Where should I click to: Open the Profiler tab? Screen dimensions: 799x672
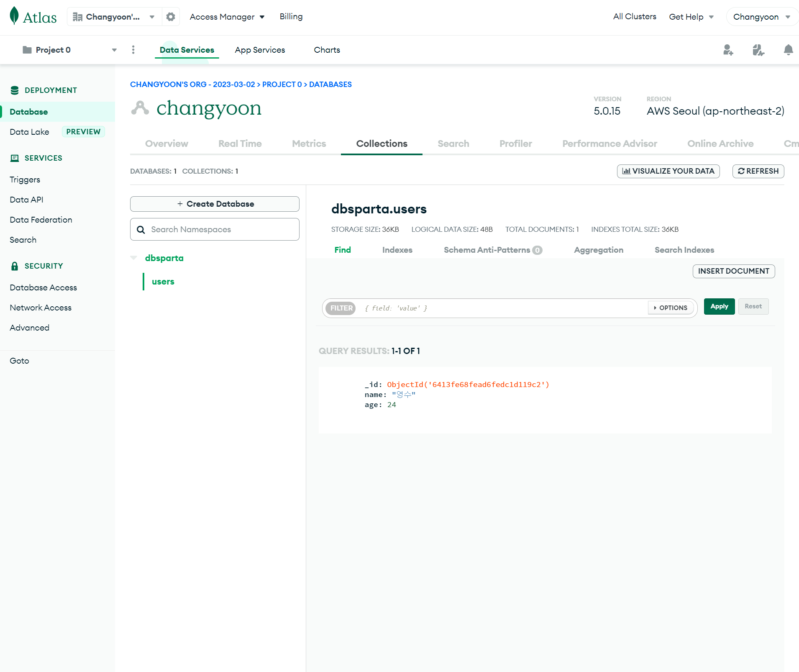pyautogui.click(x=516, y=144)
